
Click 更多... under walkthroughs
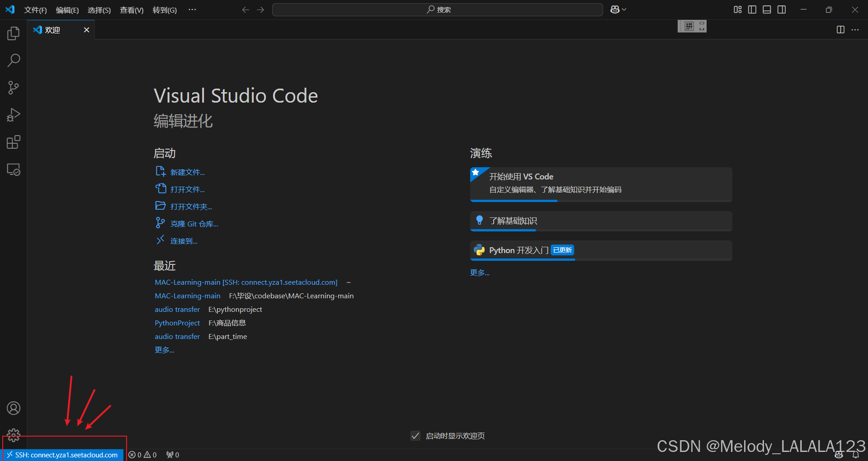pos(480,273)
